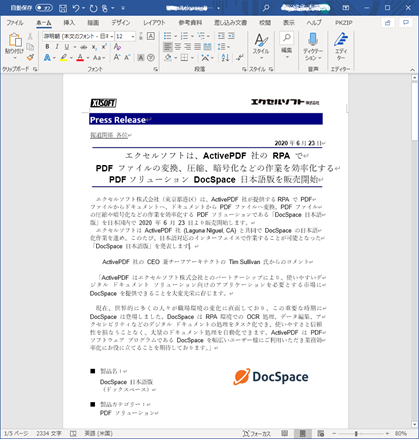This screenshot has width=419, height=439.
Task: Switch to the レイアウト (Layout) tab
Action: pyautogui.click(x=154, y=23)
